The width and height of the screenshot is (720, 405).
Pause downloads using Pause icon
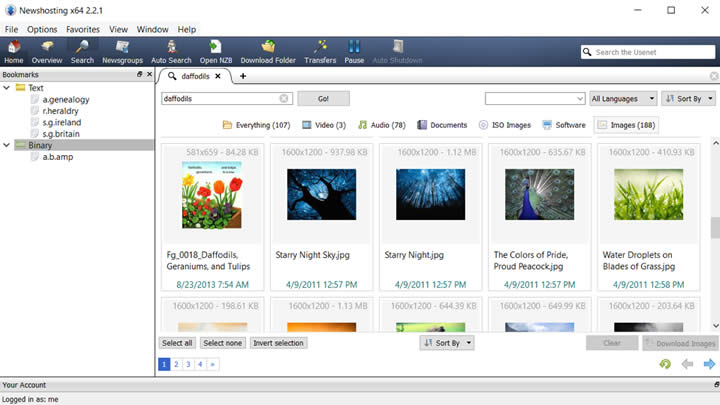point(354,51)
